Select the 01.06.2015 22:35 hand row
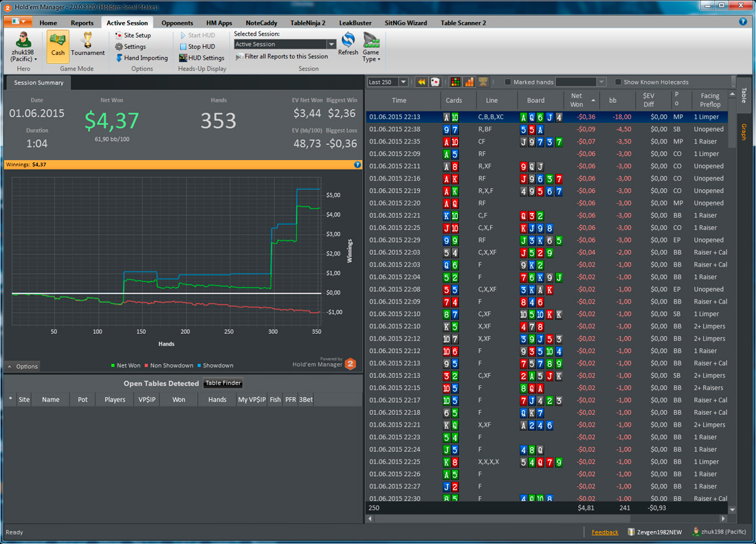756x544 pixels. 547,141
